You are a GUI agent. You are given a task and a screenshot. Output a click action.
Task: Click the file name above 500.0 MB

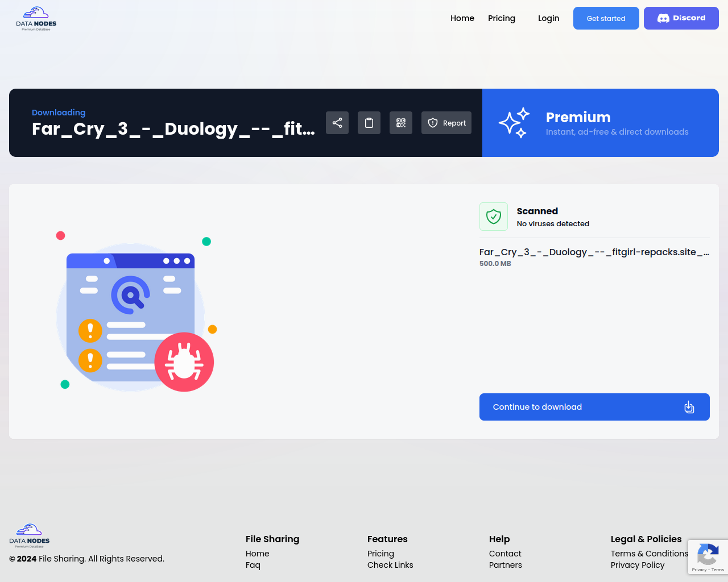[x=594, y=252]
